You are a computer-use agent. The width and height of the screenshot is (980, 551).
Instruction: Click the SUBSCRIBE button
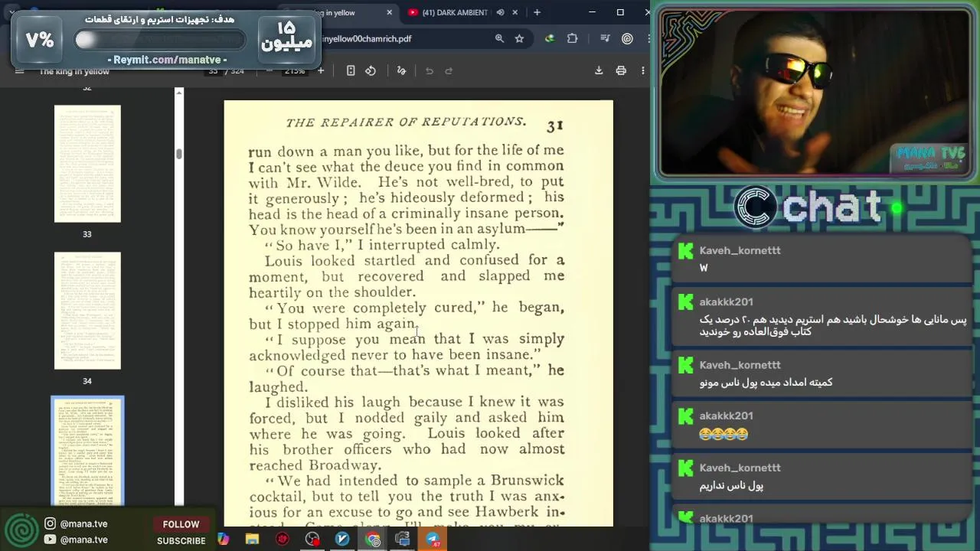pyautogui.click(x=181, y=540)
